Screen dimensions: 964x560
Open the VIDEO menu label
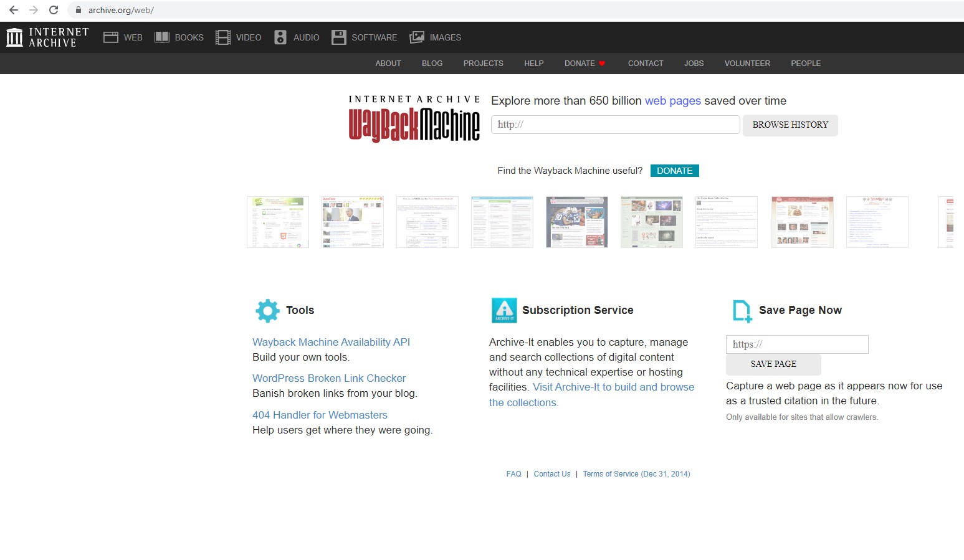(x=249, y=37)
